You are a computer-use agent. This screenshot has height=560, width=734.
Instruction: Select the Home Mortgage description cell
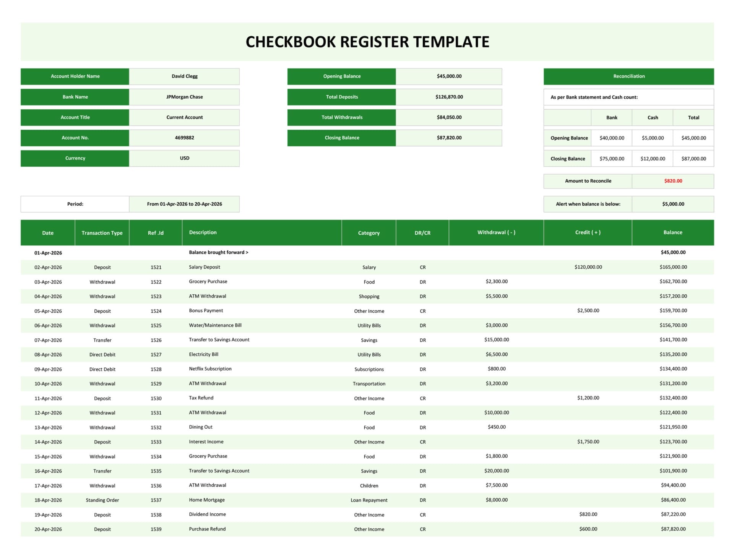[x=207, y=500]
